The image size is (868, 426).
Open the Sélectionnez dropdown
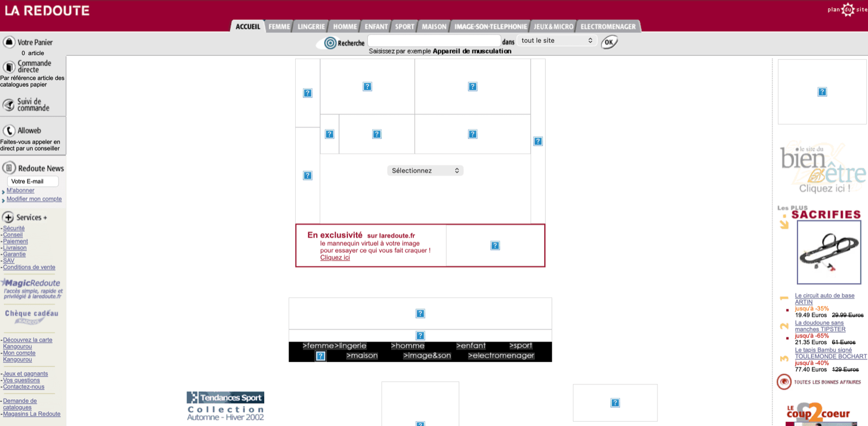pos(425,170)
